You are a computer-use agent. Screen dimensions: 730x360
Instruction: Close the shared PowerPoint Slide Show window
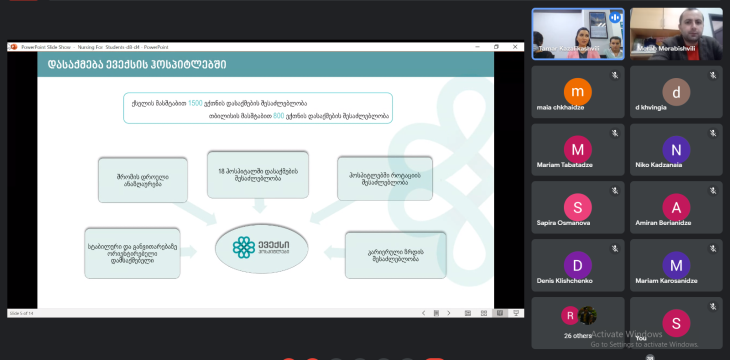515,47
